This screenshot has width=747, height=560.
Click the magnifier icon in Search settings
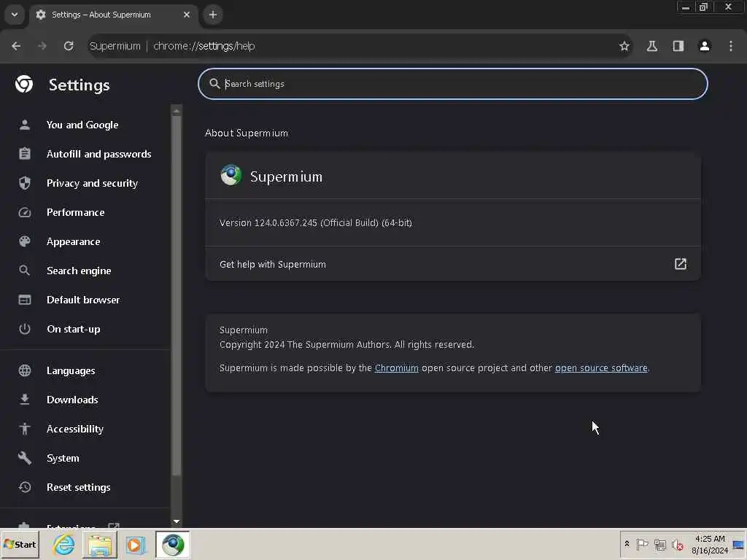point(214,84)
